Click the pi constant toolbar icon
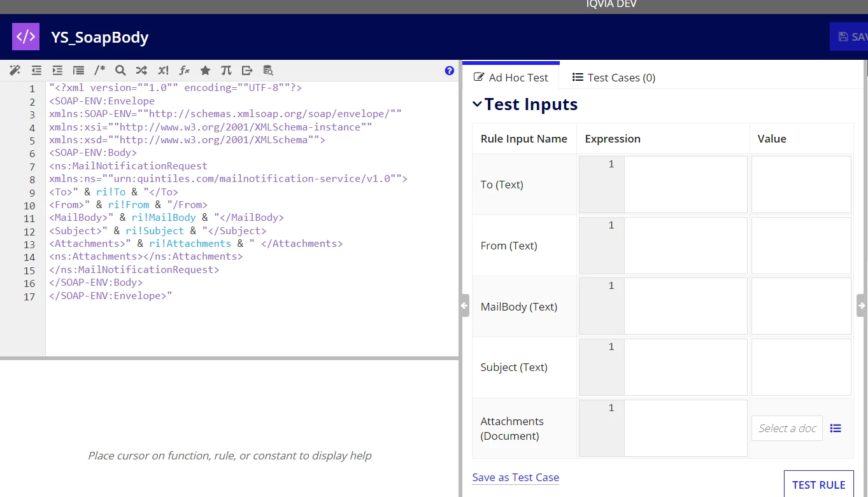This screenshot has height=497, width=868. pos(226,71)
